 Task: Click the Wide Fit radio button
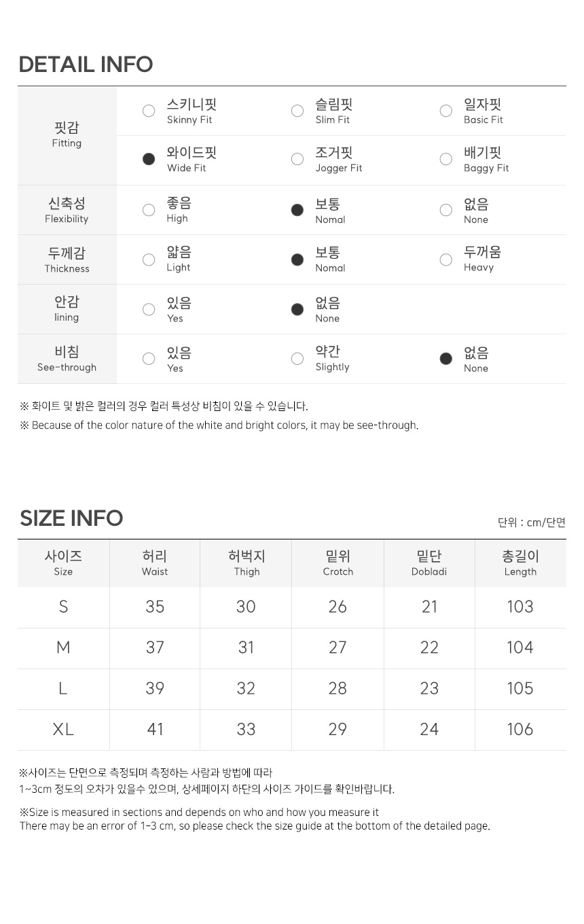(149, 159)
